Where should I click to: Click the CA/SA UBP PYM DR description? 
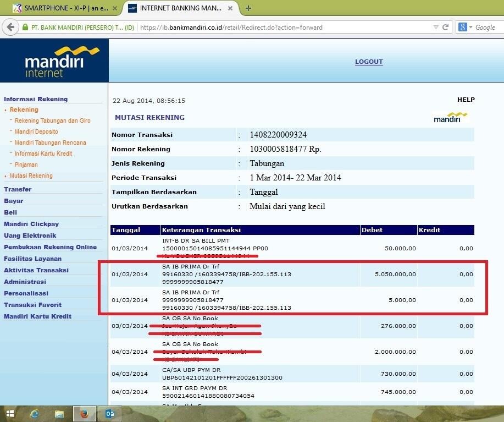click(x=191, y=370)
